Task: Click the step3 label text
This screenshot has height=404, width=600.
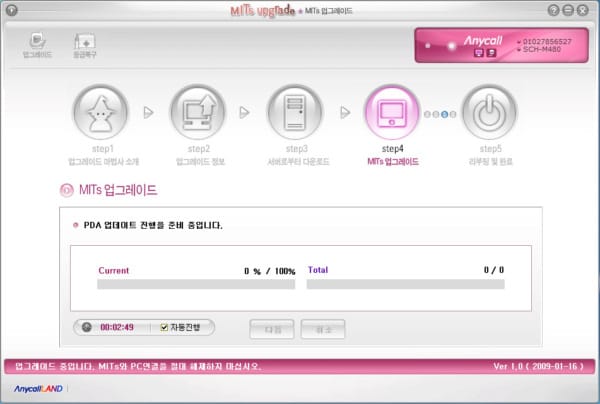Action: (297, 148)
